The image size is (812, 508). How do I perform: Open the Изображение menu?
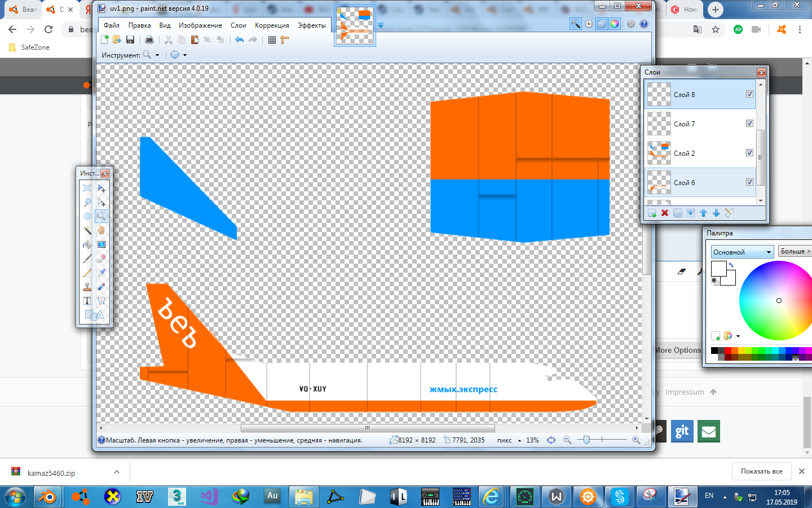(x=200, y=25)
